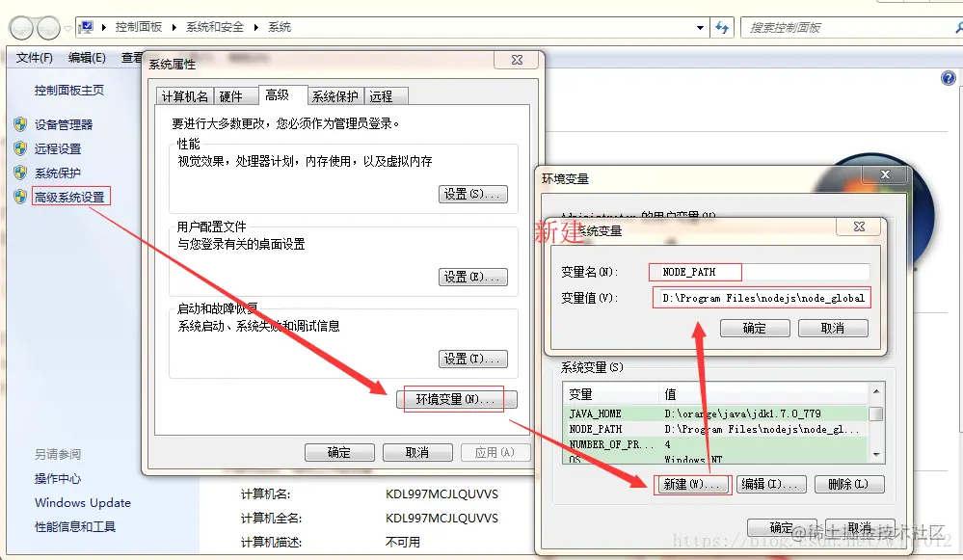Open the address bar dropdown arrow

click(700, 28)
